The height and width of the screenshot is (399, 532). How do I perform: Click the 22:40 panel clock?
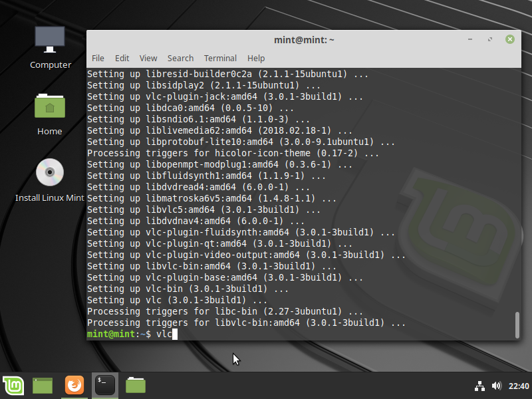[519, 386]
